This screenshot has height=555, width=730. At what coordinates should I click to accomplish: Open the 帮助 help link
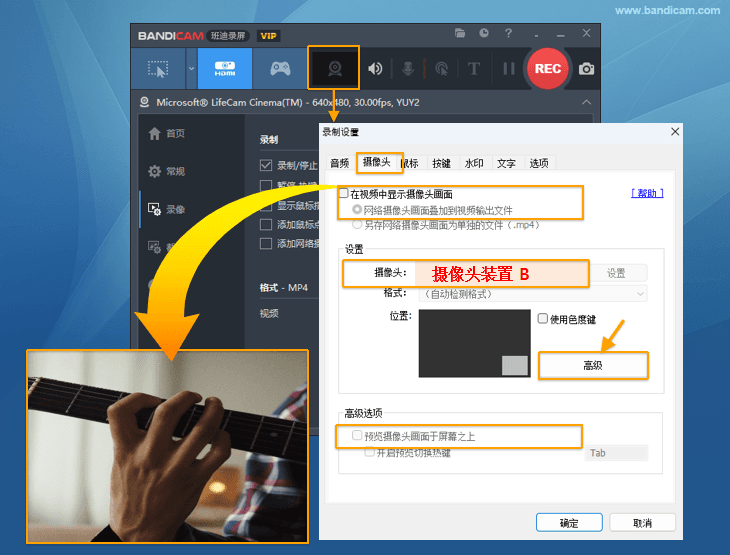pos(647,193)
